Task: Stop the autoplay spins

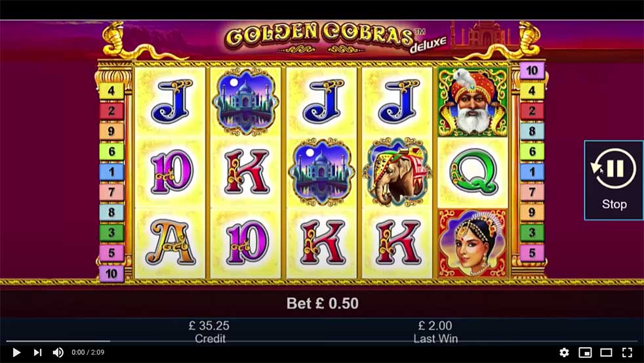Action: coord(614,180)
